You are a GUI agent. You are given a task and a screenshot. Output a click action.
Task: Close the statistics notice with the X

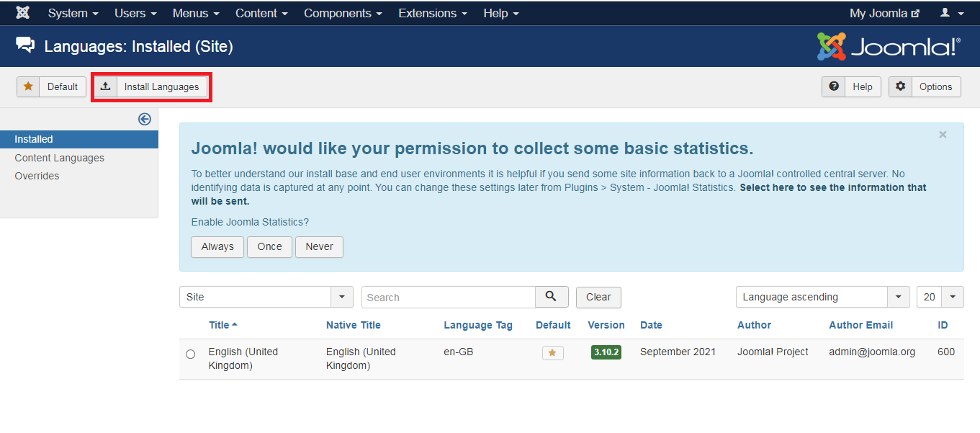click(x=943, y=135)
